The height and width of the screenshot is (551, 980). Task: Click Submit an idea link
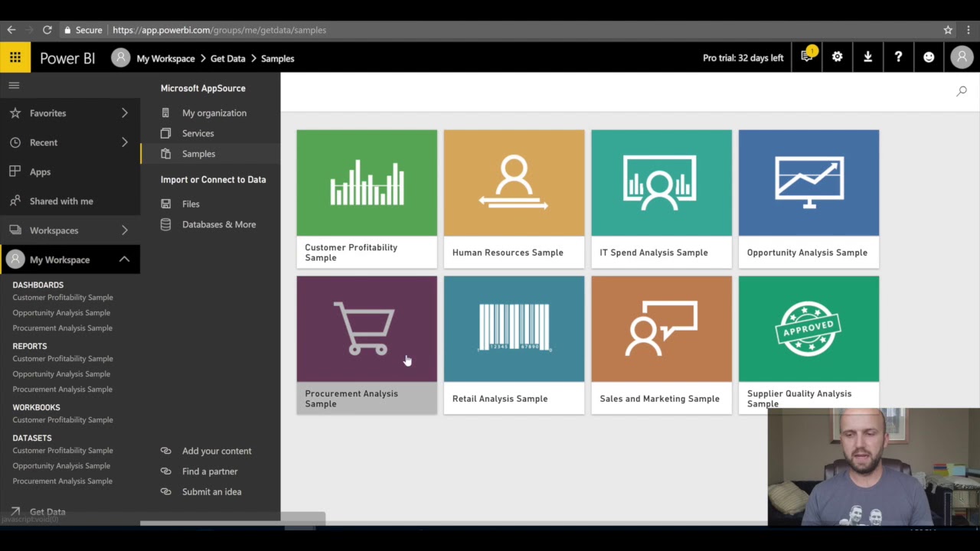[x=211, y=491]
